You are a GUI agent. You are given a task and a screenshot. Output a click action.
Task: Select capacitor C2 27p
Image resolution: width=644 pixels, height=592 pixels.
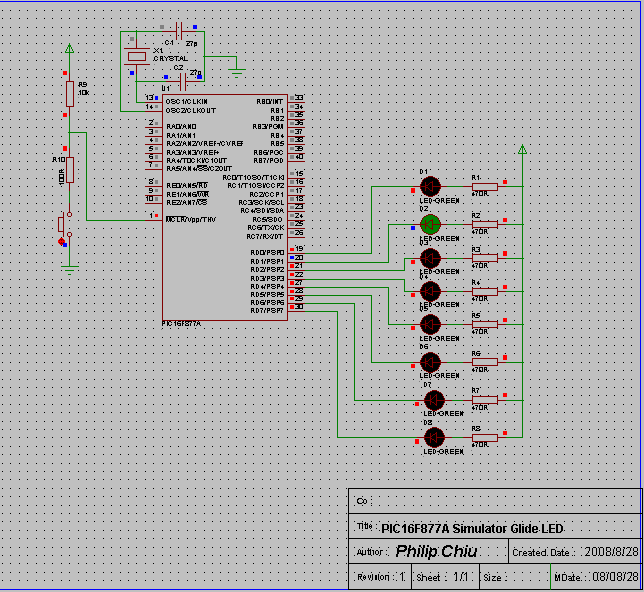click(x=183, y=82)
